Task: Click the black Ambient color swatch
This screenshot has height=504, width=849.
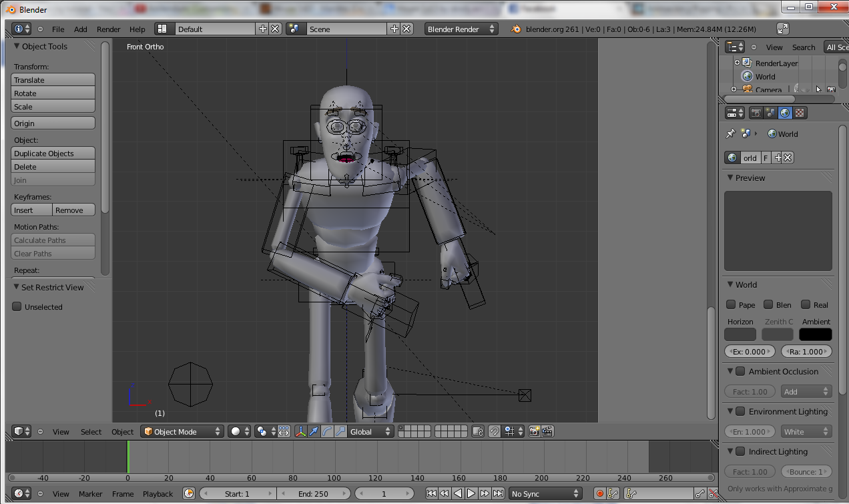Action: click(x=815, y=334)
